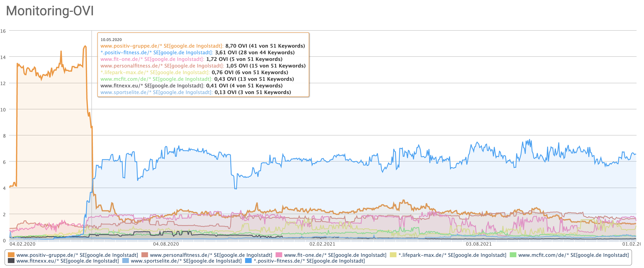Click the 02.02.2021 date on x-axis
Viewport: 644px width, 268px height.
(x=322, y=244)
